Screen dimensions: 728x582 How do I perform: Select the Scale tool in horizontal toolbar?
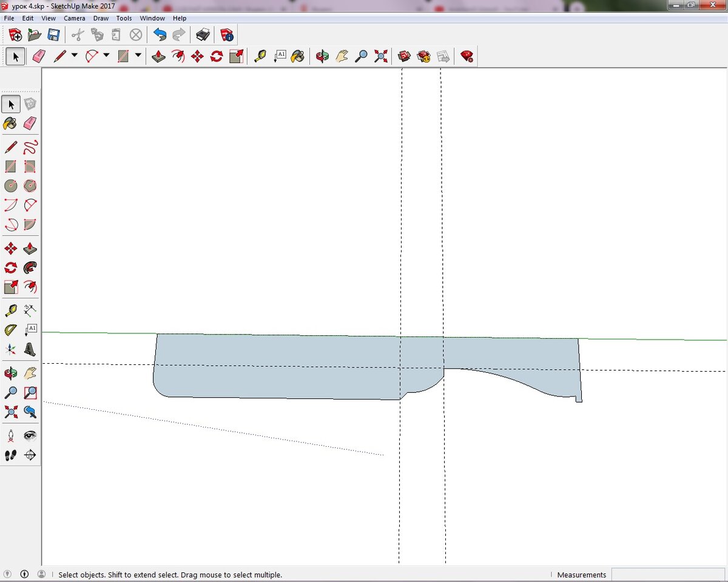pos(236,56)
